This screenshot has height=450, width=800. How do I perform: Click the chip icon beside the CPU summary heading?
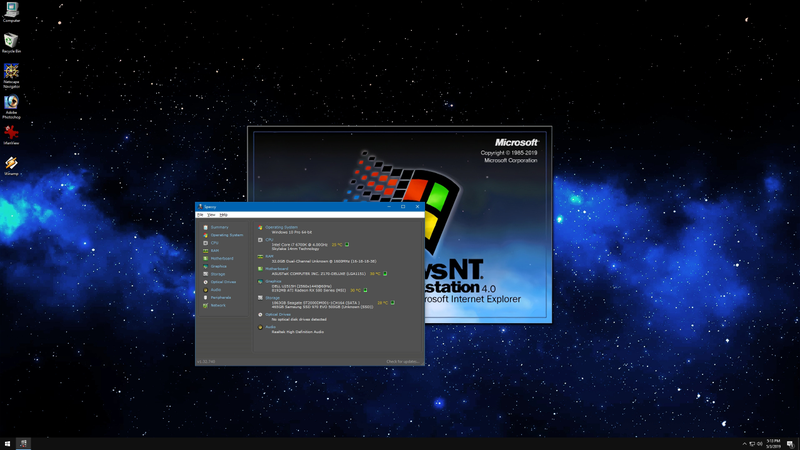click(260, 240)
